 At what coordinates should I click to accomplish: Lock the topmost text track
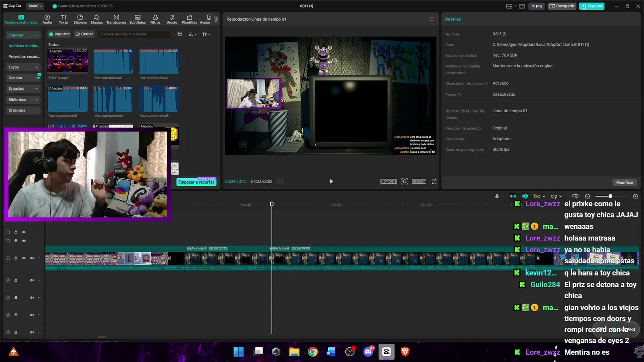coord(16,232)
